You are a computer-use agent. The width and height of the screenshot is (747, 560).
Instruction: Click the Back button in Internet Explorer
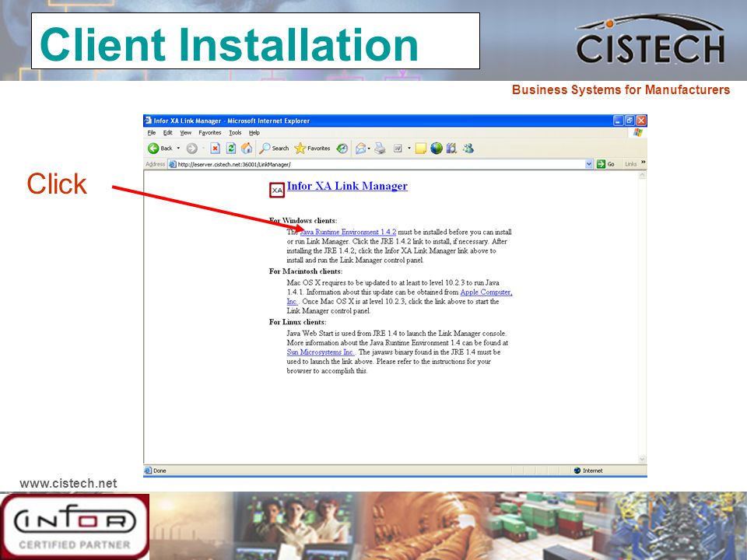click(x=160, y=149)
